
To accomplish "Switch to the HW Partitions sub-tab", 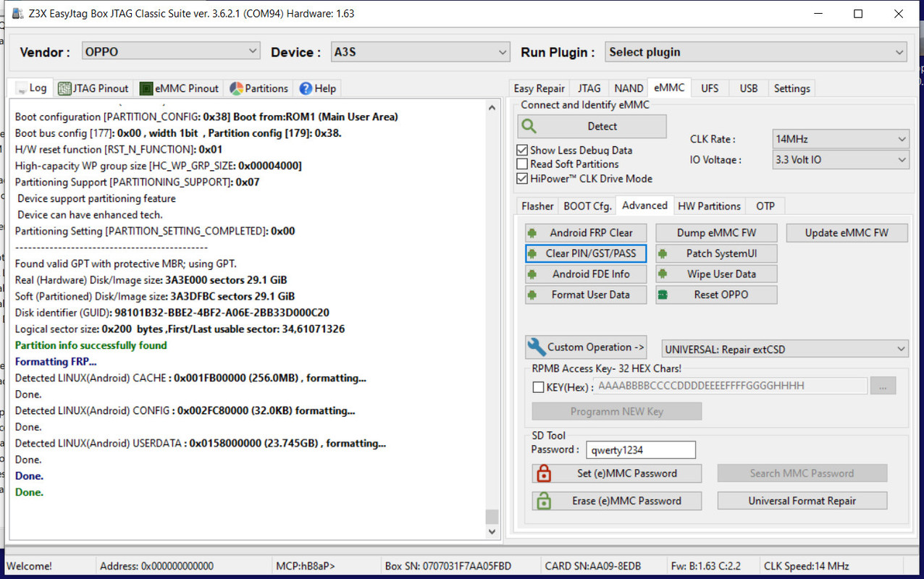I will click(709, 206).
